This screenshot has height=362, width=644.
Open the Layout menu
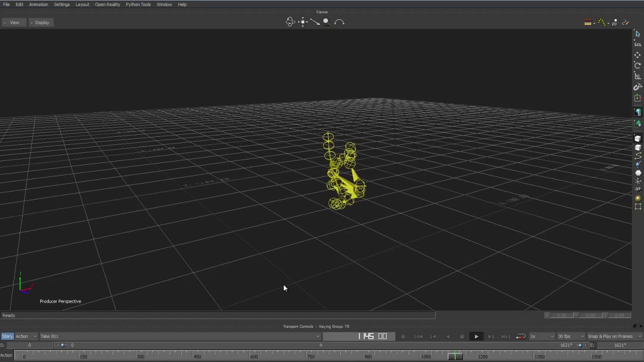coord(82,5)
